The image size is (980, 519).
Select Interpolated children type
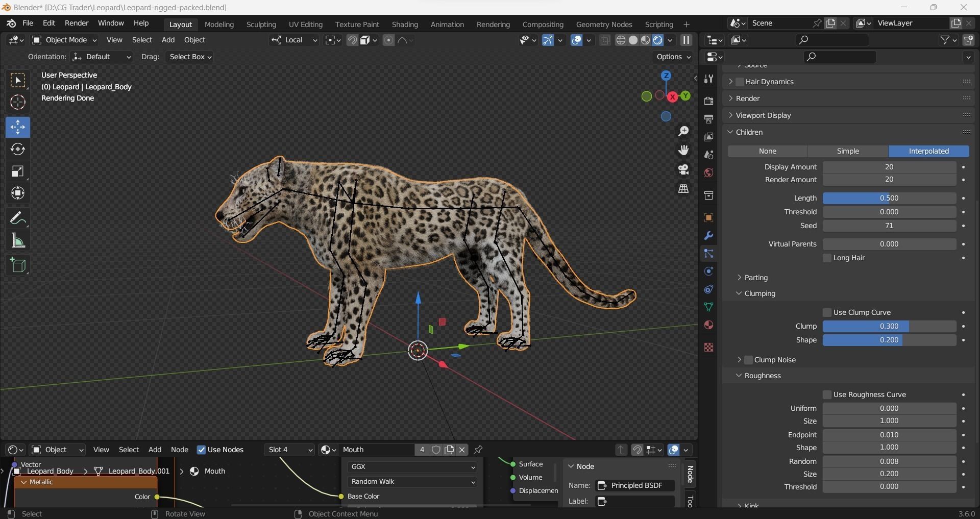pyautogui.click(x=929, y=151)
